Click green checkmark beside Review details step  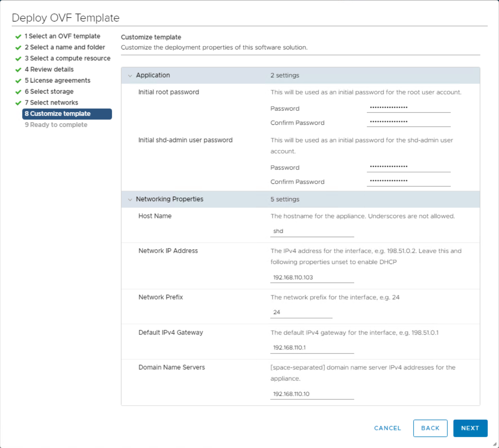coord(18,70)
